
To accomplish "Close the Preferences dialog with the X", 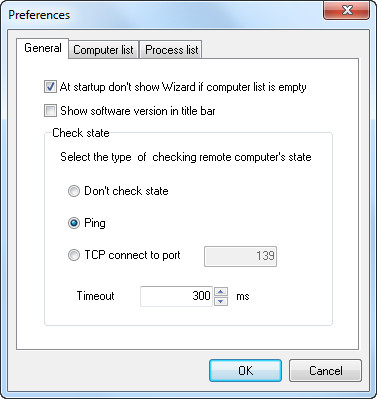I will click(347, 10).
